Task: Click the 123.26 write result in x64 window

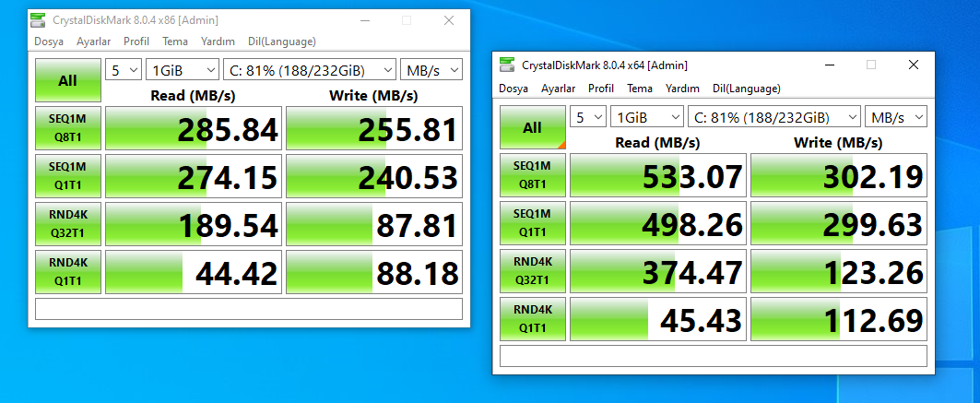Action: point(839,271)
